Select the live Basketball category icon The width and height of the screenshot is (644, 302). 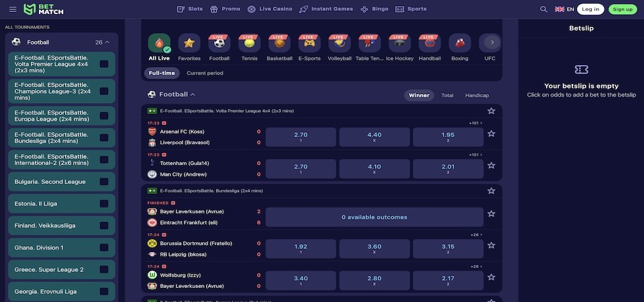coord(279,43)
